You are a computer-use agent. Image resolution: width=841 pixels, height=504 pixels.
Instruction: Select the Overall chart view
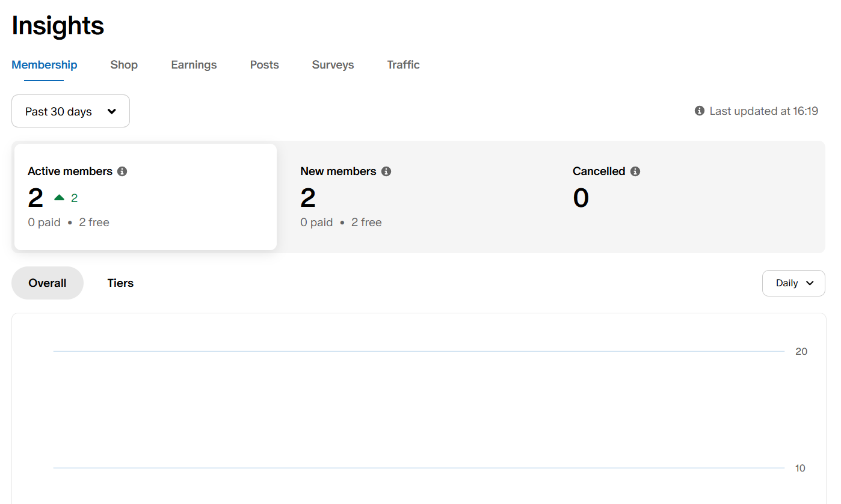pyautogui.click(x=48, y=283)
